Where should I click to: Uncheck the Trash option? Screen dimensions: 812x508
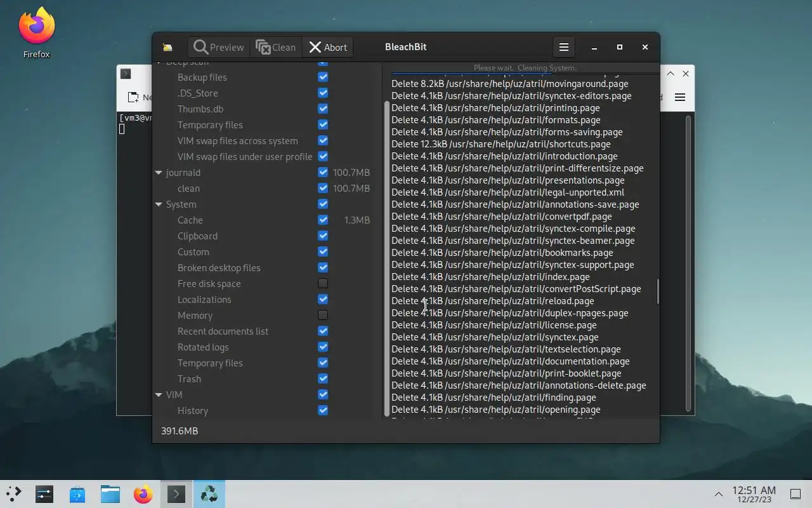[323, 378]
